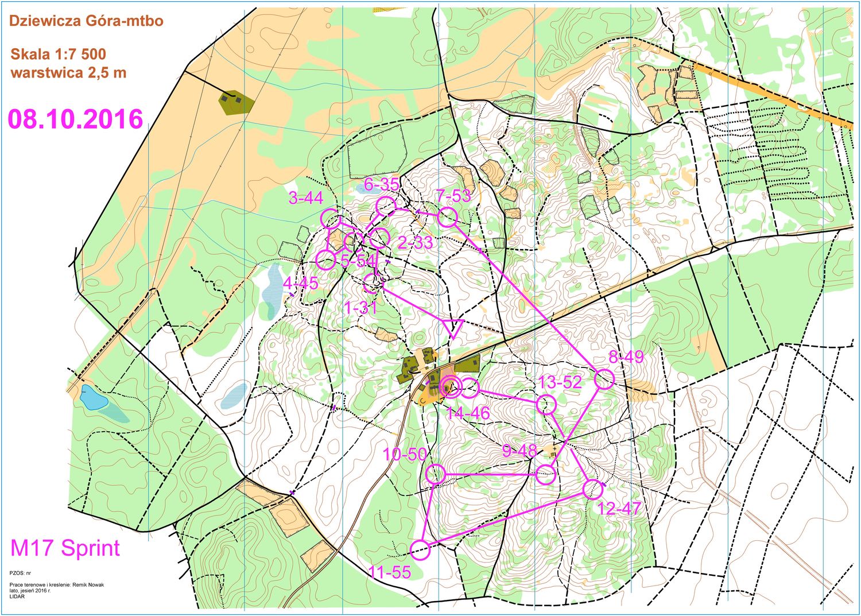Click the olive building area in the orange field

235,102
